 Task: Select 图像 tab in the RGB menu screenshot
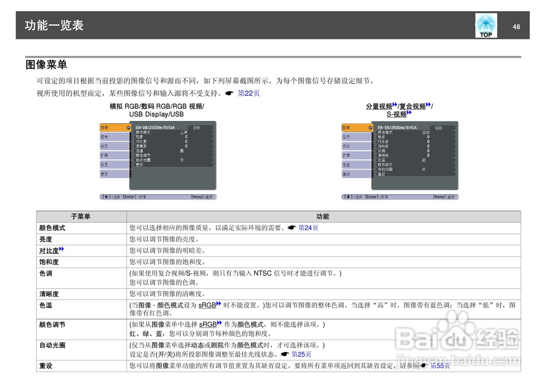pos(115,128)
